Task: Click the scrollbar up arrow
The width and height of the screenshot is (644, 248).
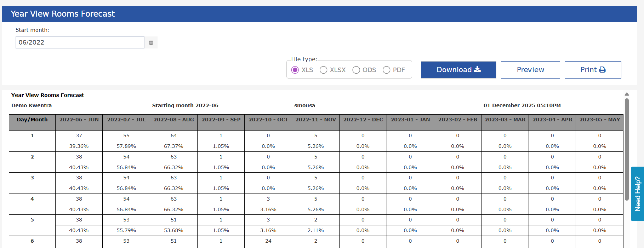Action: point(627,94)
